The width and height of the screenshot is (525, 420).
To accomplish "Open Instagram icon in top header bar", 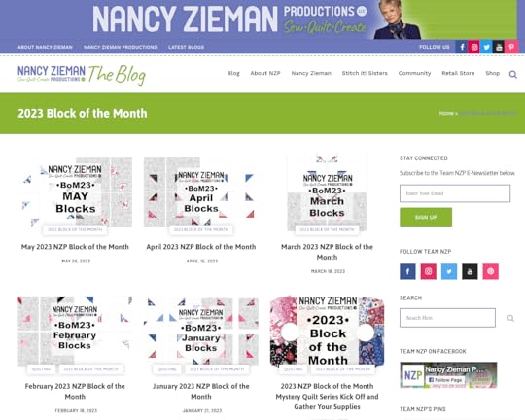I will [474, 47].
